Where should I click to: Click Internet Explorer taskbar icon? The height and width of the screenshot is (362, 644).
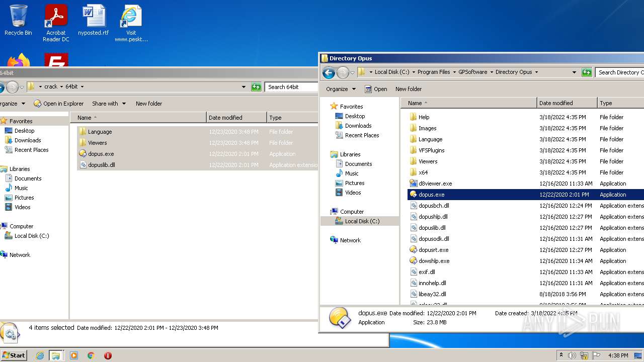coord(40,355)
